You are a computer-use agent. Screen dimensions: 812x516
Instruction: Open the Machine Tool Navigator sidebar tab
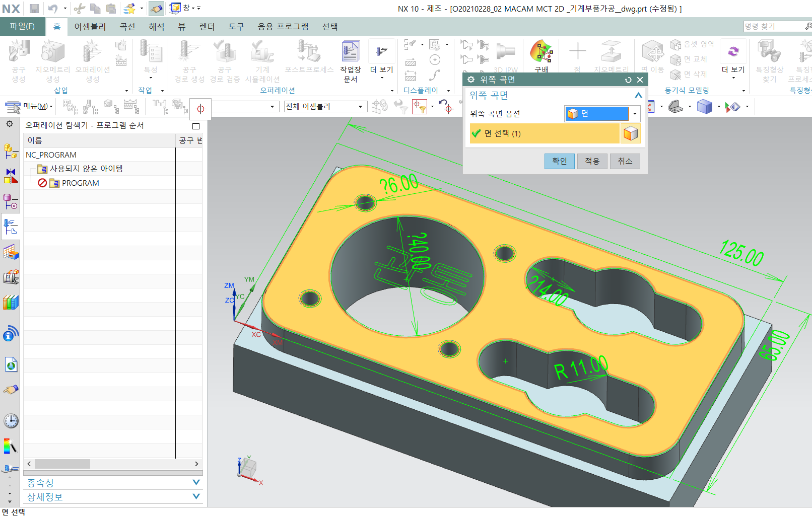coord(11,277)
